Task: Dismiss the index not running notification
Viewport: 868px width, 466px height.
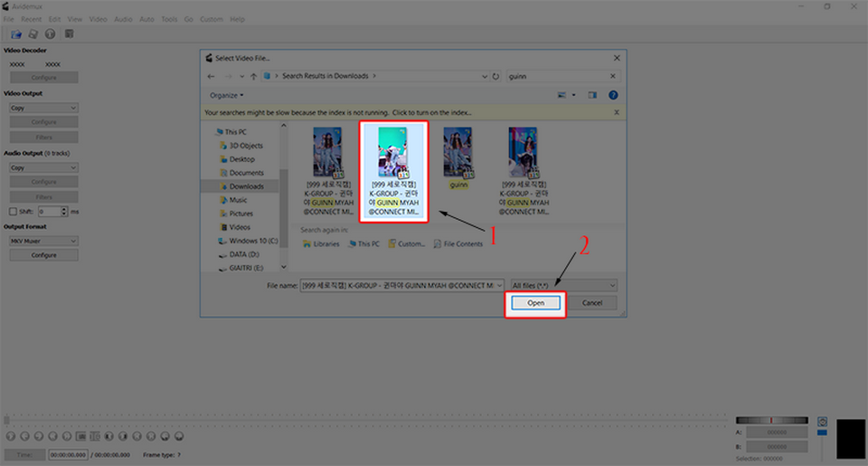Action: point(617,112)
